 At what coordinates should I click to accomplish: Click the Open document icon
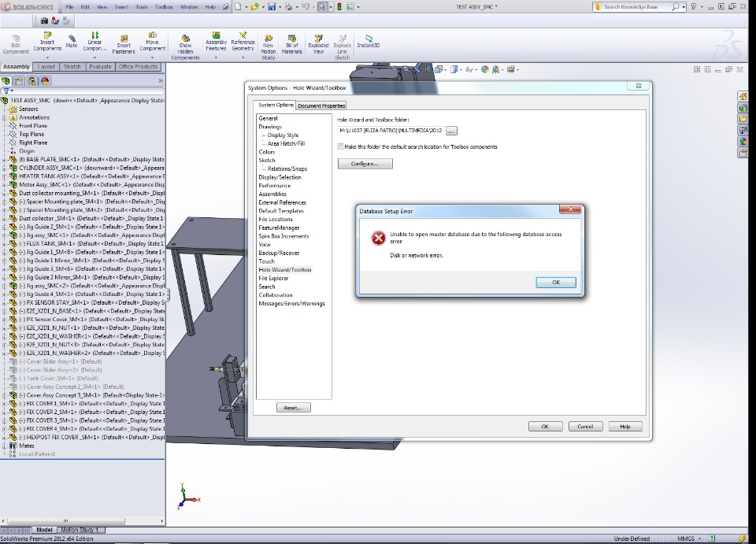pos(254,7)
